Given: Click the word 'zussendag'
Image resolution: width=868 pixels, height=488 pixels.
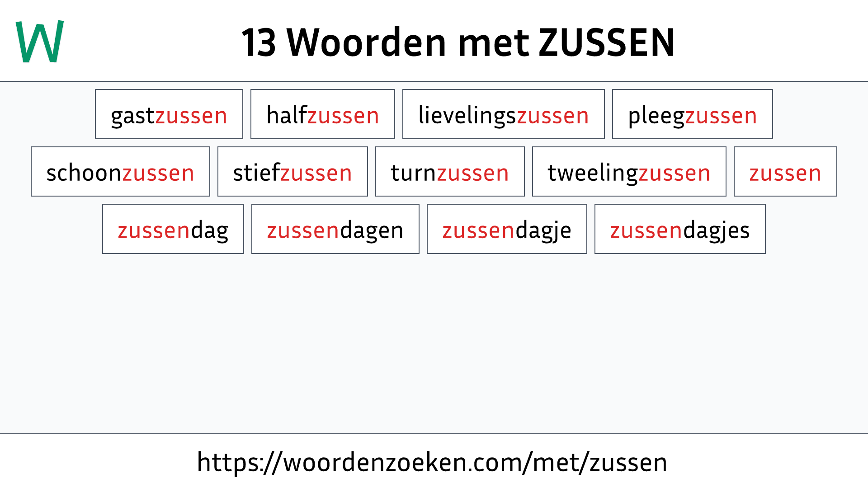Looking at the screenshot, I should 173,230.
